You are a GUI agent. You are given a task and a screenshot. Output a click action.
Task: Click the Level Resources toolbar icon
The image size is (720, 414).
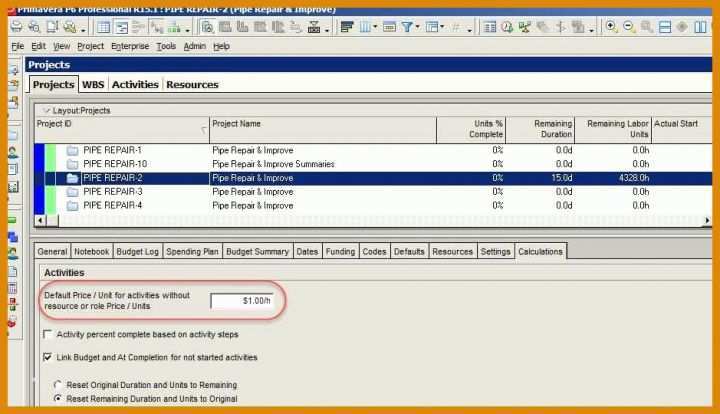pos(524,27)
